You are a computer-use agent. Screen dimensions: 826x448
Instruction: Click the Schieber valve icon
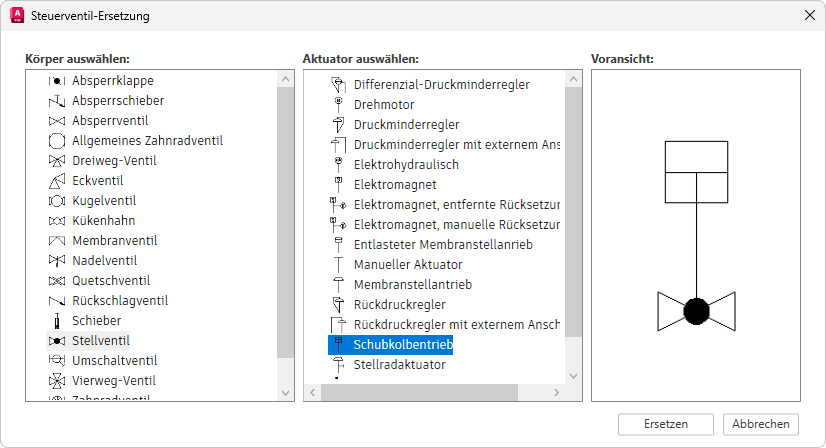[57, 320]
